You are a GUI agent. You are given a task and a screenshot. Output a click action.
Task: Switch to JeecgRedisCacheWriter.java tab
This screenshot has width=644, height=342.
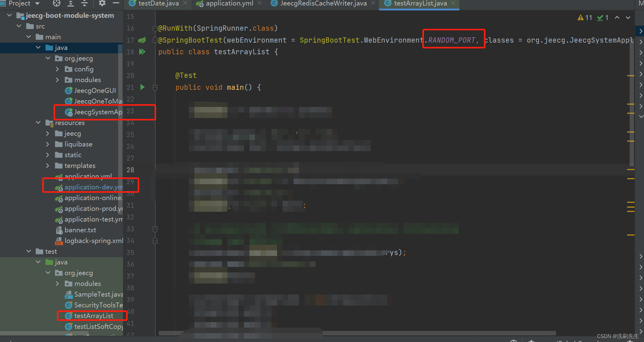pos(323,3)
